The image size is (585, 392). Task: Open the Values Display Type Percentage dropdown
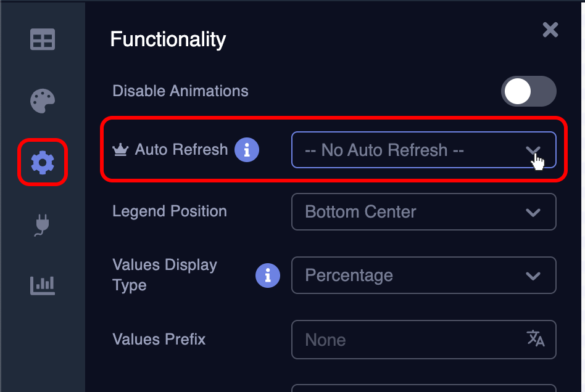424,276
